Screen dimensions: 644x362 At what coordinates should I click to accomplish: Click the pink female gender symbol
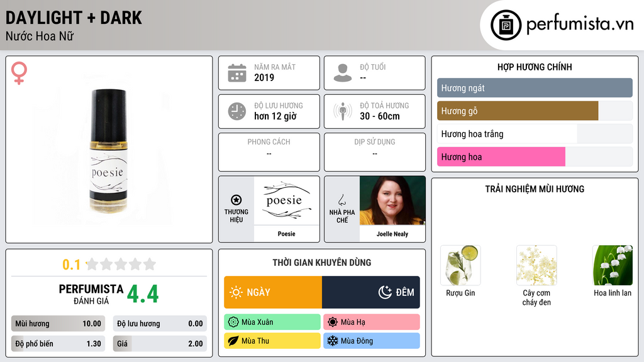[19, 73]
